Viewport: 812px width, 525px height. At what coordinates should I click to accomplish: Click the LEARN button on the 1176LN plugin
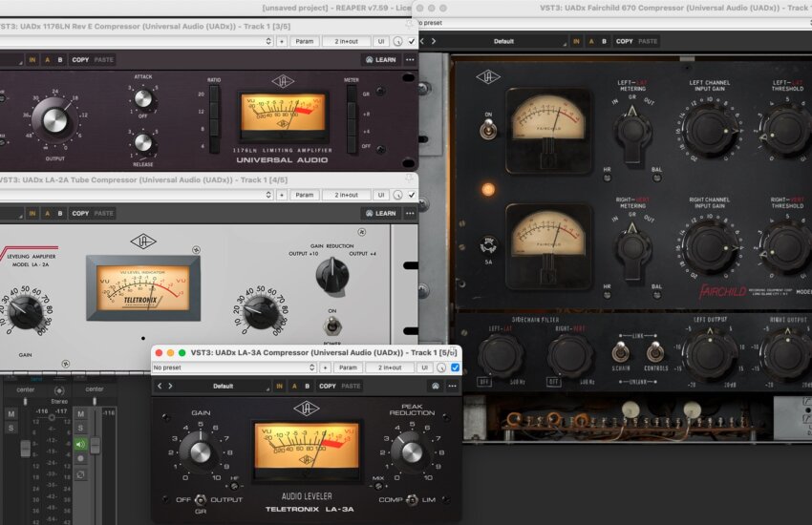(x=380, y=59)
